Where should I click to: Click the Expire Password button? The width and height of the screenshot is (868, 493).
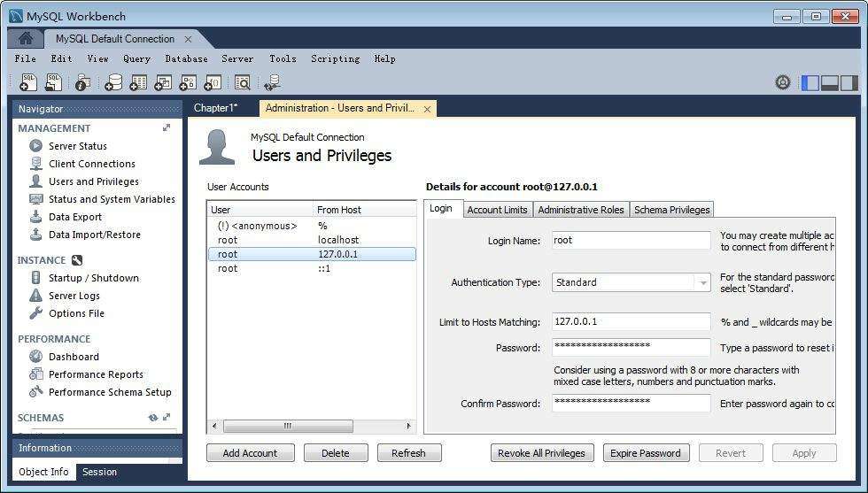tap(646, 453)
